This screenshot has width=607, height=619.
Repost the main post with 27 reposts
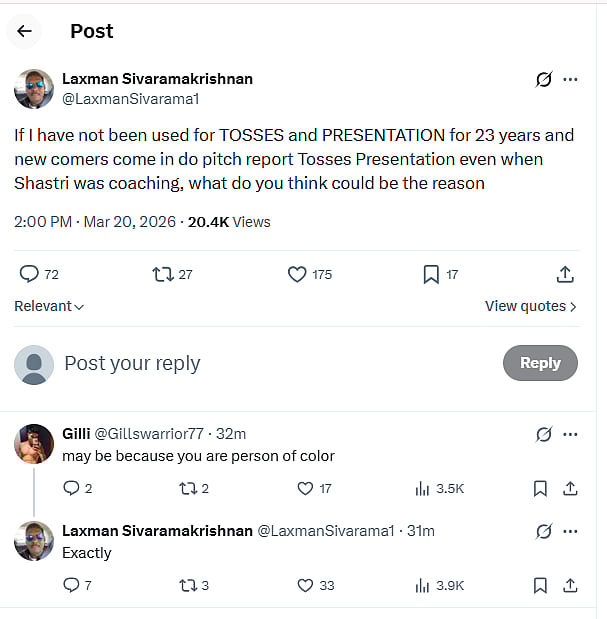point(163,274)
